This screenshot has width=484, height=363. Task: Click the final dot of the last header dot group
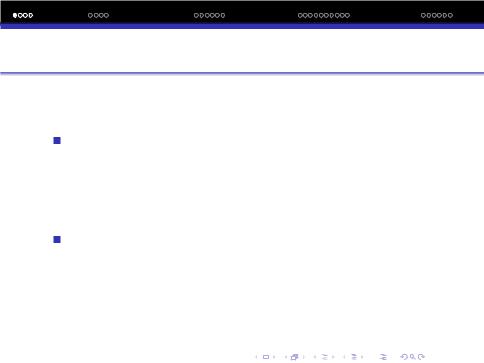tap(451, 15)
